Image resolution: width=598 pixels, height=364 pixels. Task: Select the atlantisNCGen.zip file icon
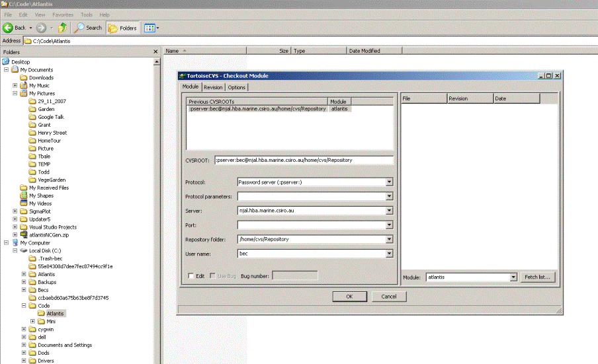(24, 235)
